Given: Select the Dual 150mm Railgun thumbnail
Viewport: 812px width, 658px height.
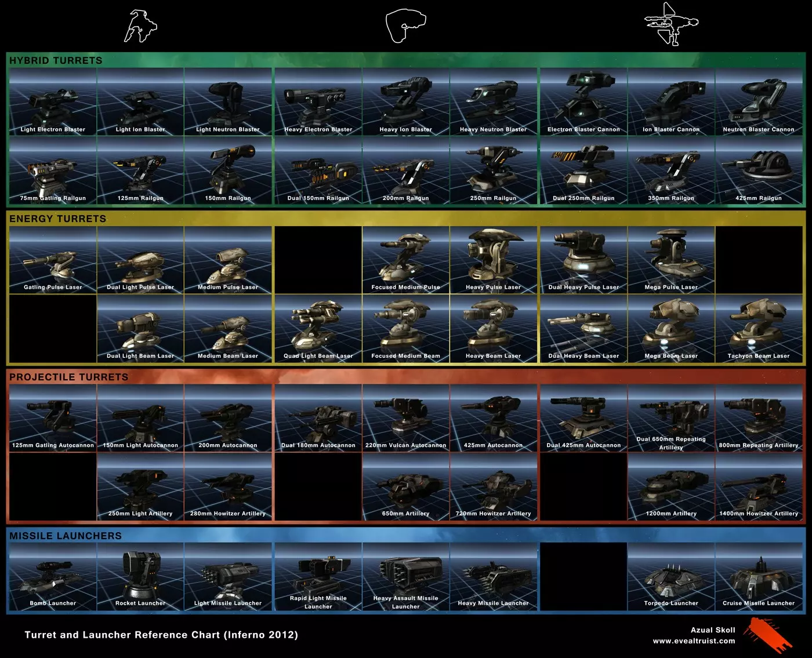Looking at the screenshot, I should coord(318,170).
